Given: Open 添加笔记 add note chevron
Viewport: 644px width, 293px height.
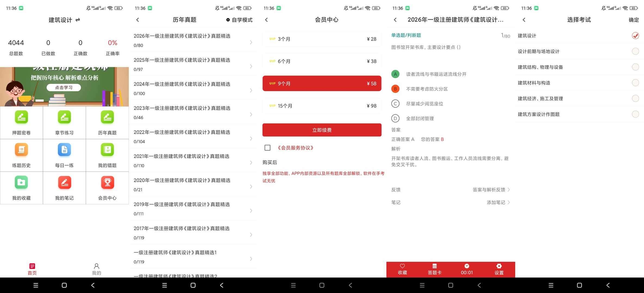Looking at the screenshot, I should (x=509, y=202).
